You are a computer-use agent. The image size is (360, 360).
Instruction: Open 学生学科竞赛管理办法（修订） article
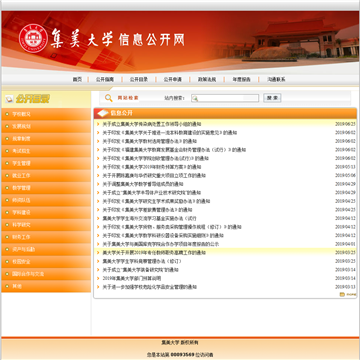tap(142, 261)
